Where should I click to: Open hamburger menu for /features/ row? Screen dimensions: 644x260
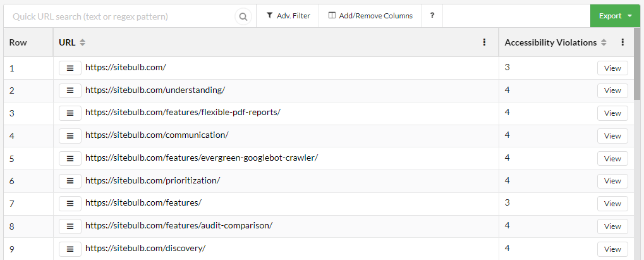[70, 203]
